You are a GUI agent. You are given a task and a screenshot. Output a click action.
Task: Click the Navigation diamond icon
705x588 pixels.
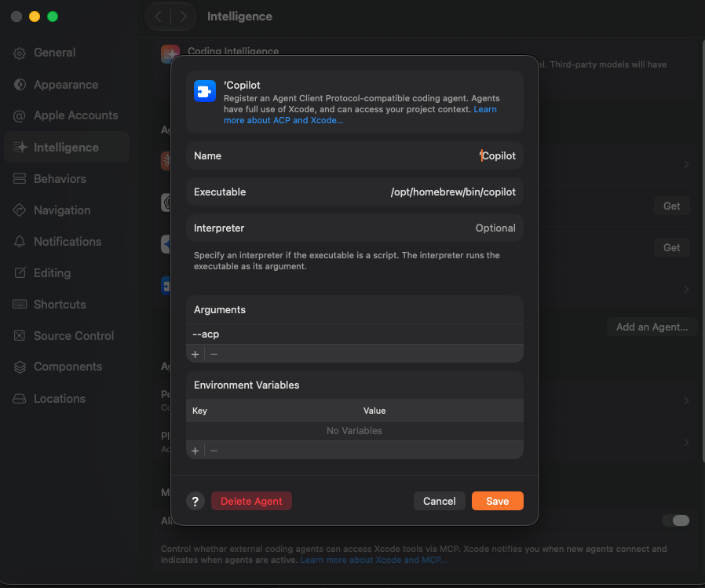20,210
